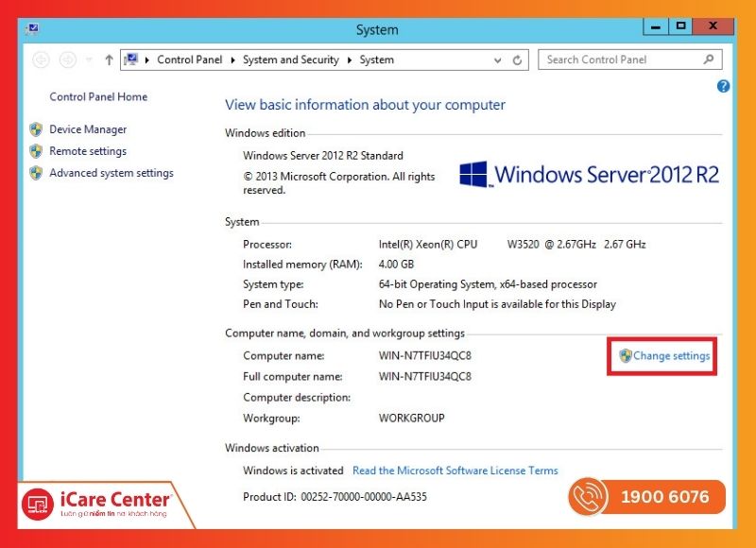Viewport: 756px width, 548px height.
Task: Open help with the question mark icon
Action: tap(723, 86)
